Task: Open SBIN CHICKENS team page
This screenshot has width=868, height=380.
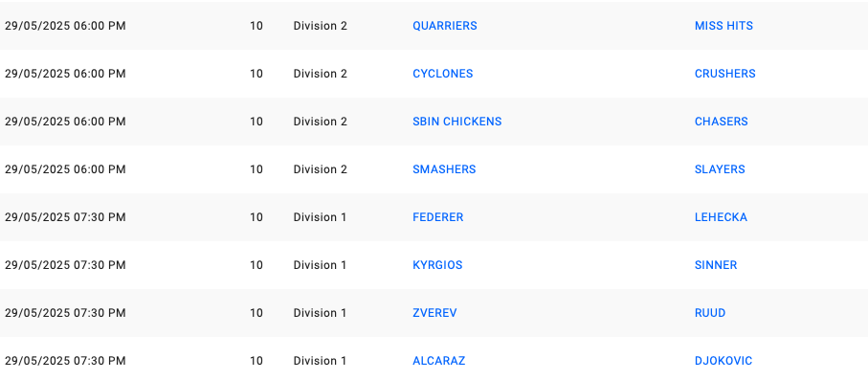Action: pyautogui.click(x=457, y=122)
